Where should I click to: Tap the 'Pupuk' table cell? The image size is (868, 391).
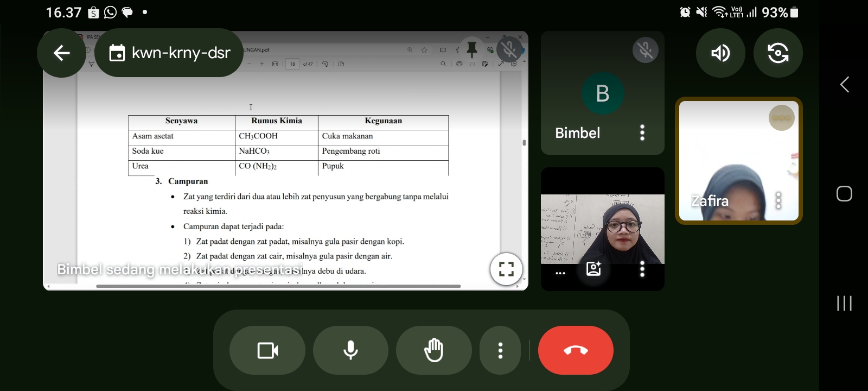383,167
